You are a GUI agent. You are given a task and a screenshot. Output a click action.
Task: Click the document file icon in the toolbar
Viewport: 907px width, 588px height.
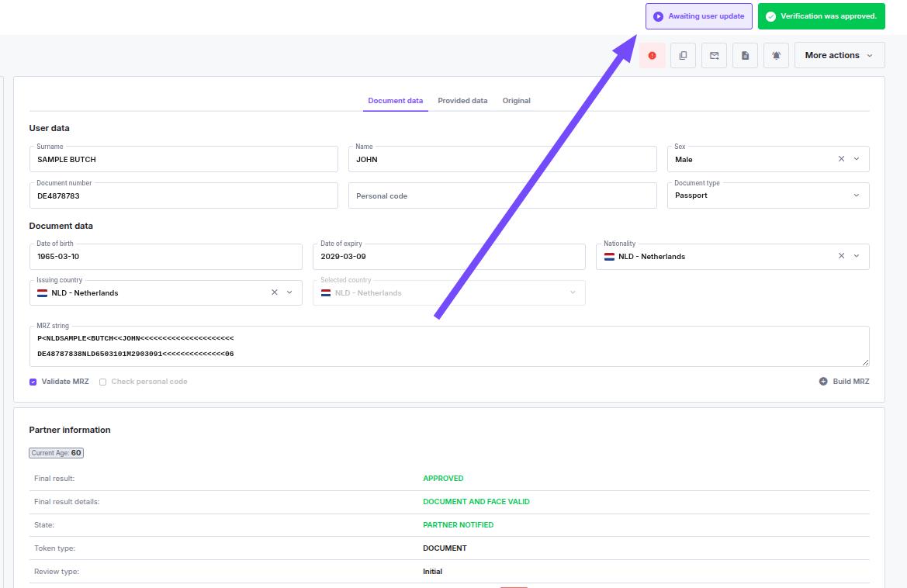pos(745,55)
